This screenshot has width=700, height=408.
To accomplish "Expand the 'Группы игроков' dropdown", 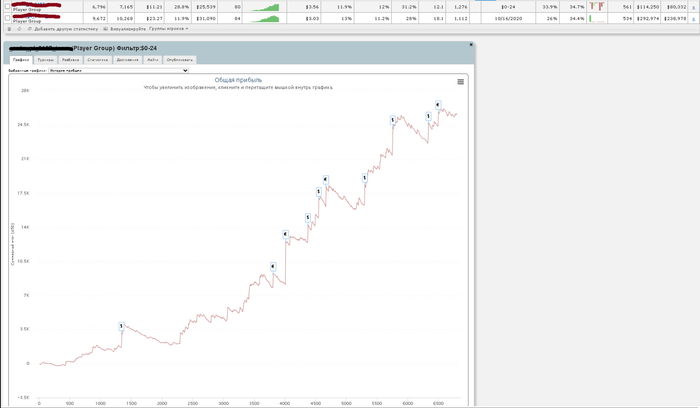I will tap(168, 29).
